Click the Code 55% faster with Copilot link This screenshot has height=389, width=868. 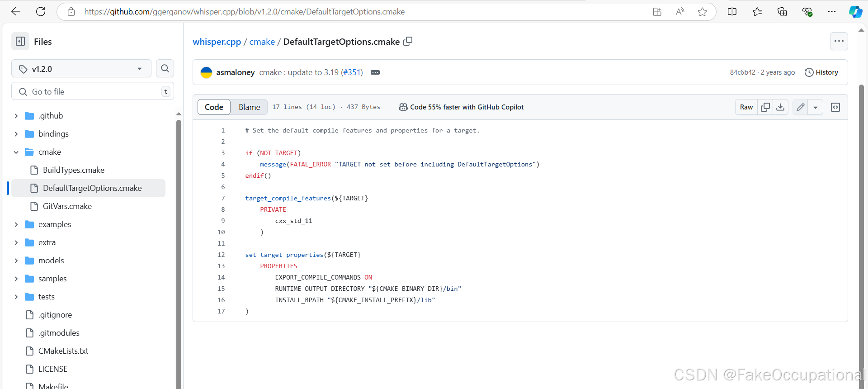(461, 107)
